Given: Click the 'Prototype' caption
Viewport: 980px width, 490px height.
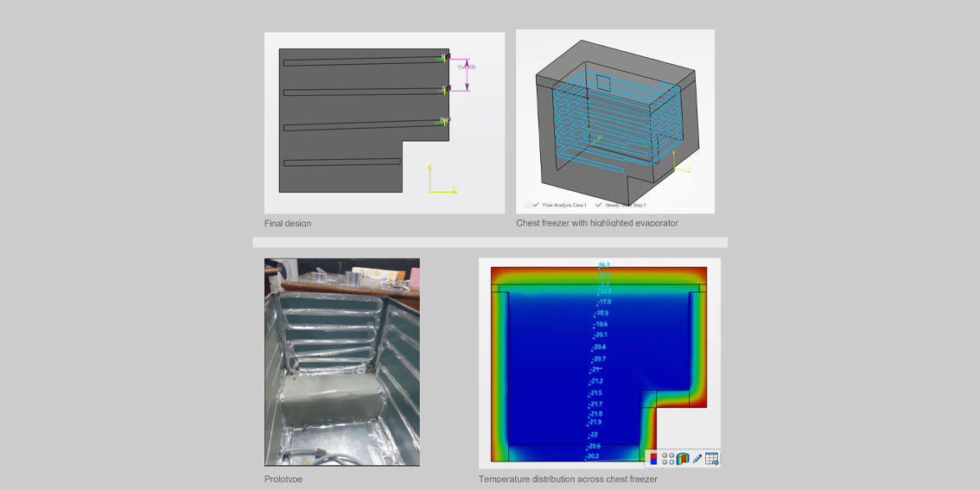Looking at the screenshot, I should tap(283, 479).
